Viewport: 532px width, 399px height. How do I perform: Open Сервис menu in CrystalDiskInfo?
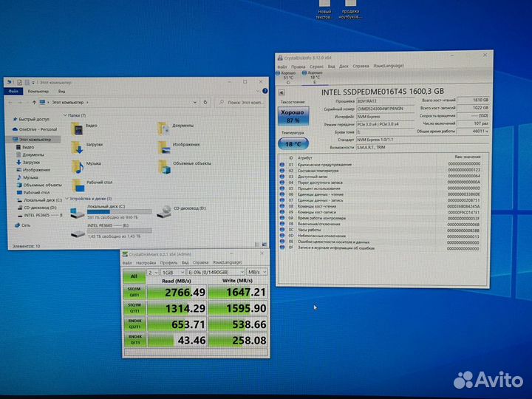[x=316, y=66]
